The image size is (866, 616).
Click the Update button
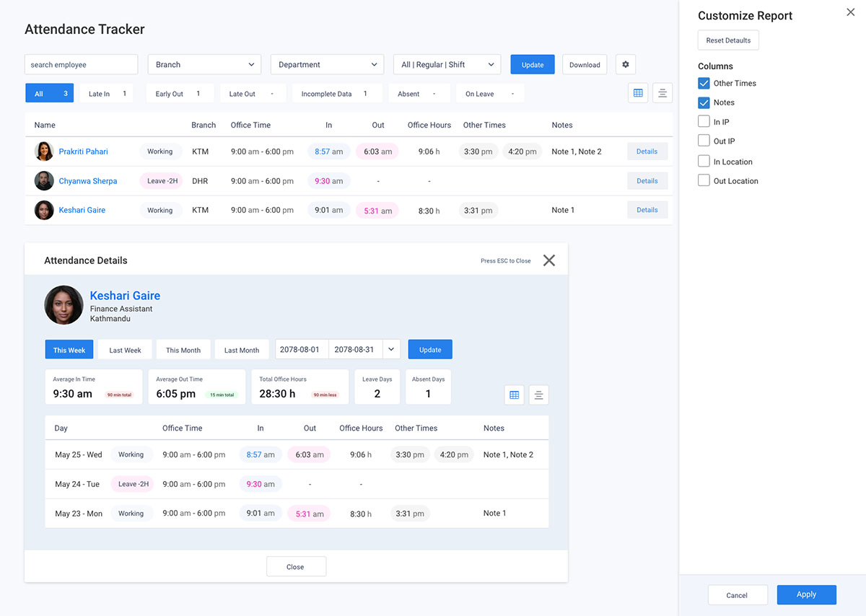pyautogui.click(x=532, y=64)
